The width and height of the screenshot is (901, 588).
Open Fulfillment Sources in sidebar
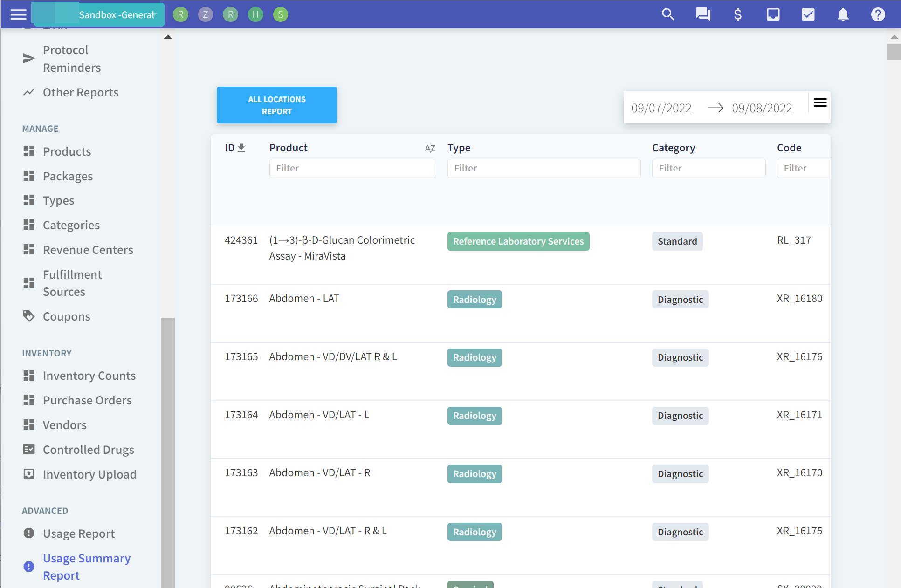point(72,283)
